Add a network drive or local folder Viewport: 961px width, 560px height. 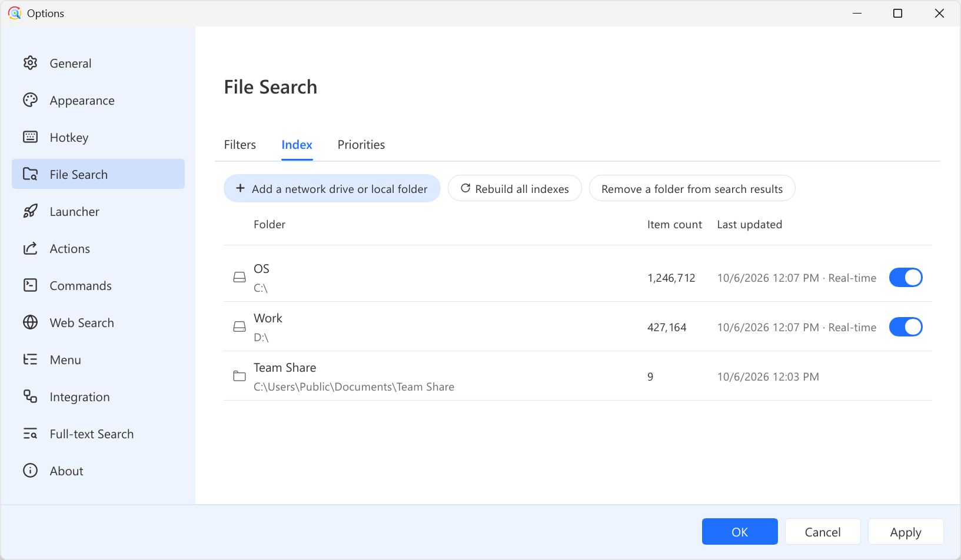(332, 188)
